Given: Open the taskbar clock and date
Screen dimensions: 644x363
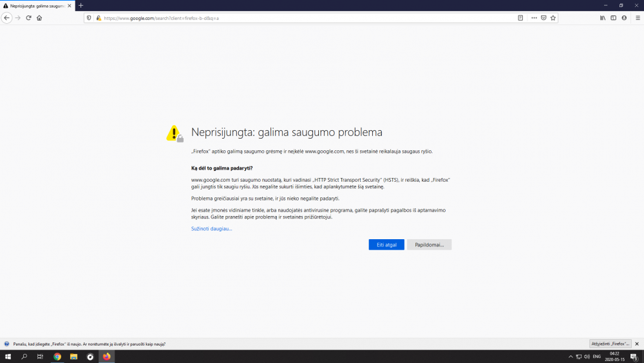Looking at the screenshot, I should 614,357.
